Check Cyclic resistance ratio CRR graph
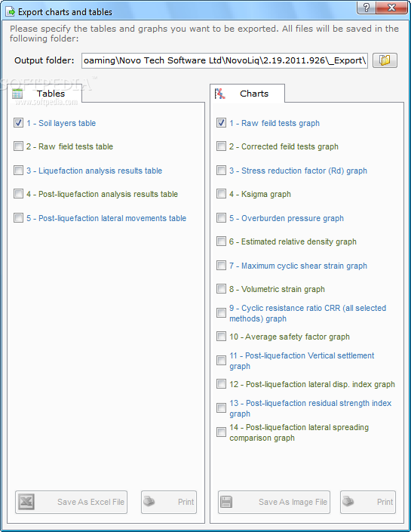Viewport: 411px width, 532px height. pos(221,312)
